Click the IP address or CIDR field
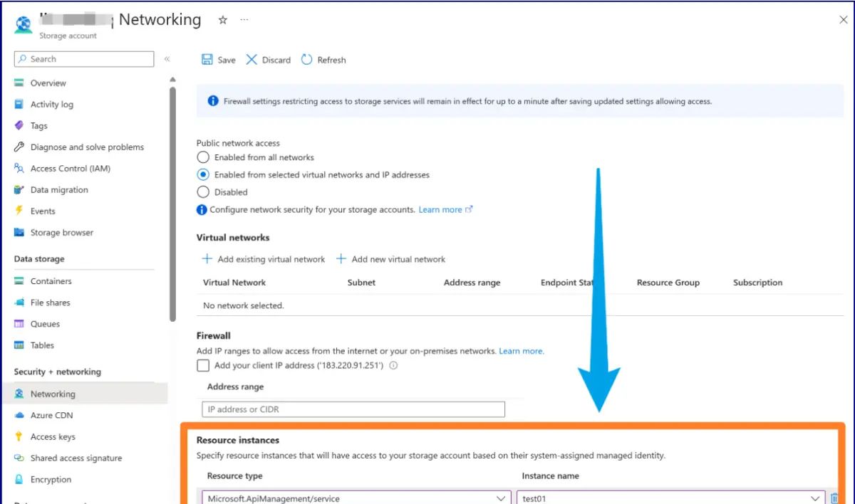Screen dimensions: 855x504 tap(353, 409)
